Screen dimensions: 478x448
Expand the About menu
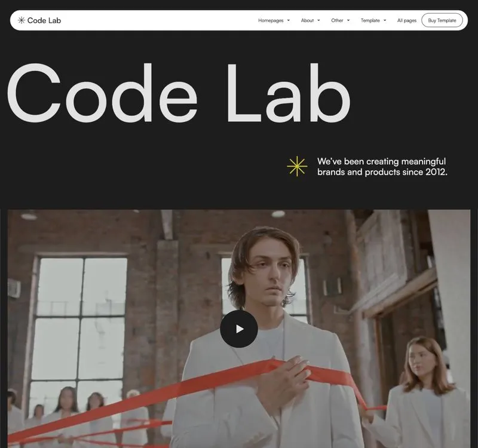point(310,20)
